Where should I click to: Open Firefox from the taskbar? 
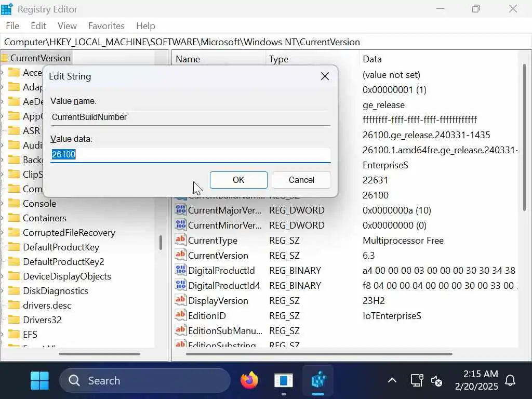tap(249, 380)
